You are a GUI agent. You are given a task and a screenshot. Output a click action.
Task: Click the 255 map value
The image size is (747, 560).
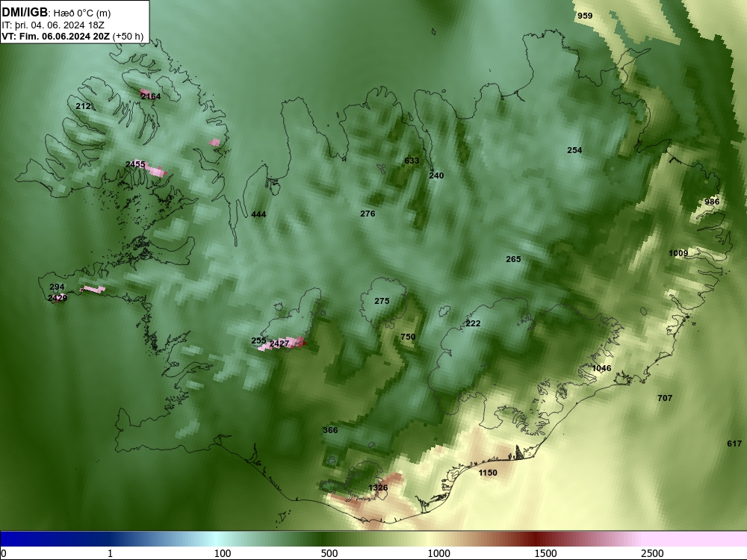pos(258,340)
